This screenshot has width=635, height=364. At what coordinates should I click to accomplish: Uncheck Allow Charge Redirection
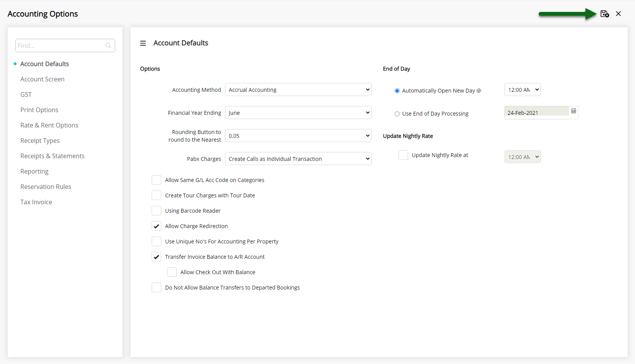tap(156, 226)
